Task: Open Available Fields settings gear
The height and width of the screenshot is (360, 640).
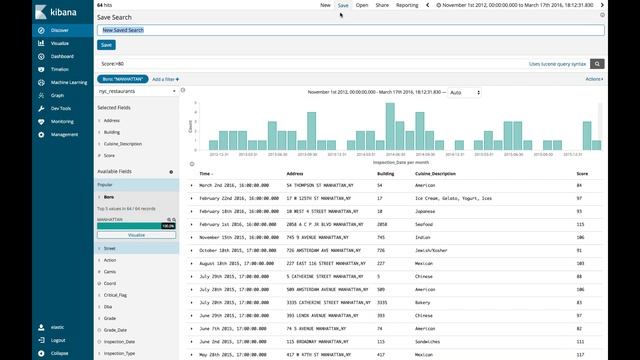Action: [x=171, y=172]
